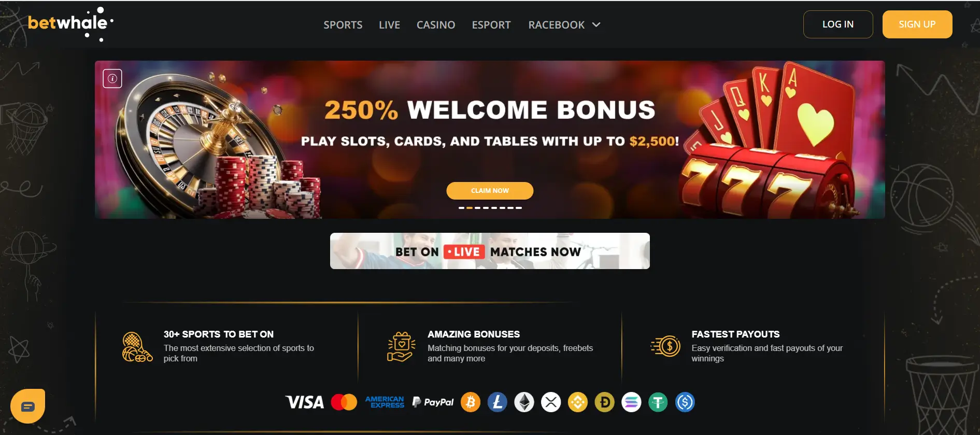Select the first banner carousel indicator

pyautogui.click(x=461, y=208)
